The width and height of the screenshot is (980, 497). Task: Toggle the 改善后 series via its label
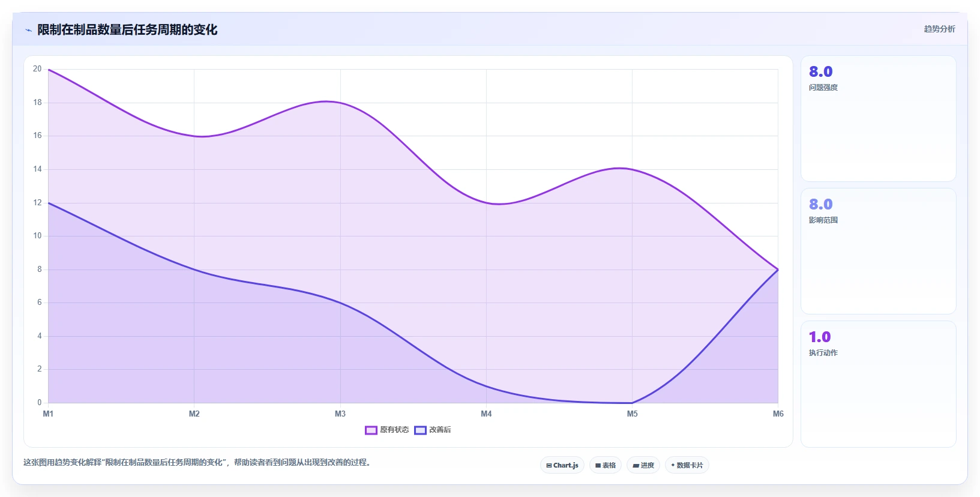coord(440,430)
